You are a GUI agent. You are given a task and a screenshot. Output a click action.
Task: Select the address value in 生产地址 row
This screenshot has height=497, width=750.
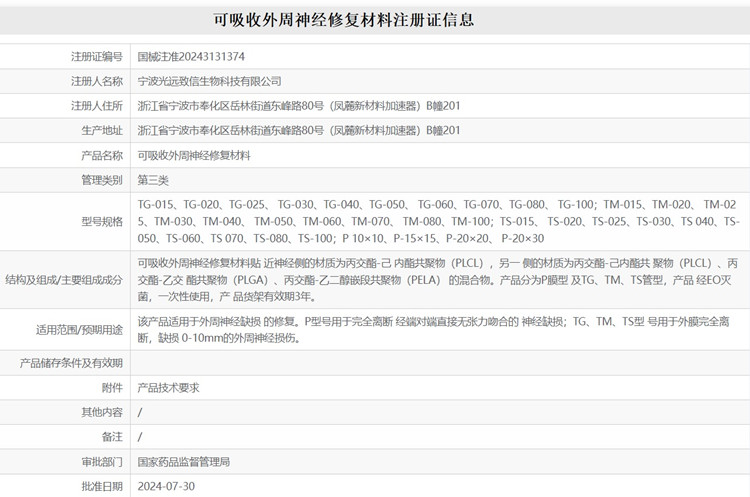(x=299, y=131)
